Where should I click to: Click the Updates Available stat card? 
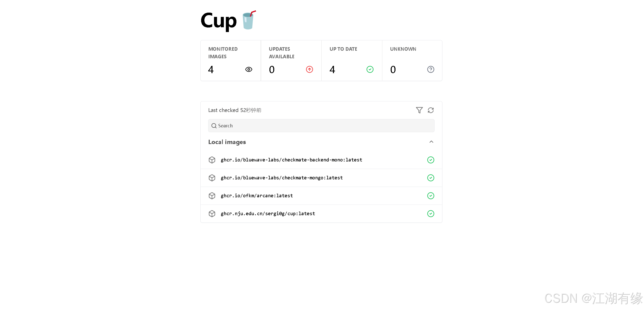(291, 61)
